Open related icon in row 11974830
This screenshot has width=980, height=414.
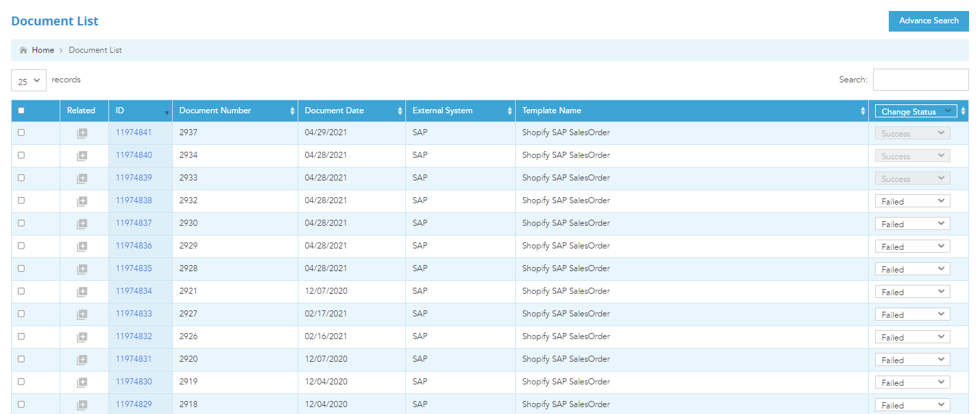click(82, 383)
